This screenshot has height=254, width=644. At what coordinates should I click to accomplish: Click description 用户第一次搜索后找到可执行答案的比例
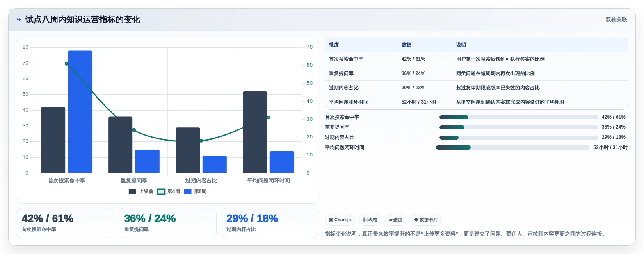coord(500,59)
